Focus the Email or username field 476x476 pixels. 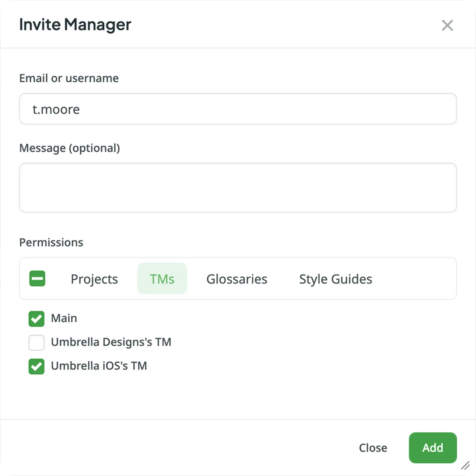[238, 109]
